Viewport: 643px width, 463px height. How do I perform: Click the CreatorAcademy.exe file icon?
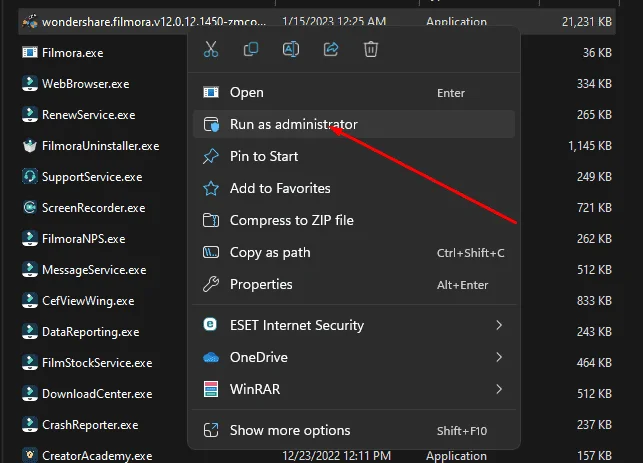pos(30,455)
